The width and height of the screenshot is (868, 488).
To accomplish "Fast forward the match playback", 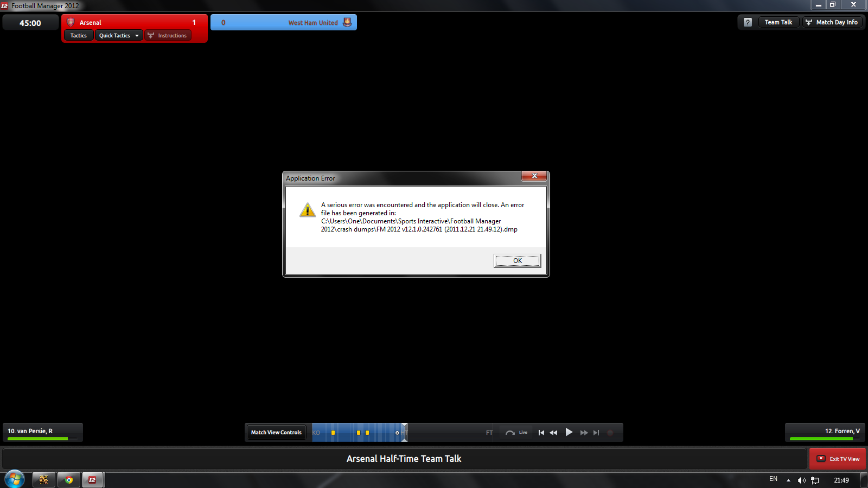I will [584, 433].
